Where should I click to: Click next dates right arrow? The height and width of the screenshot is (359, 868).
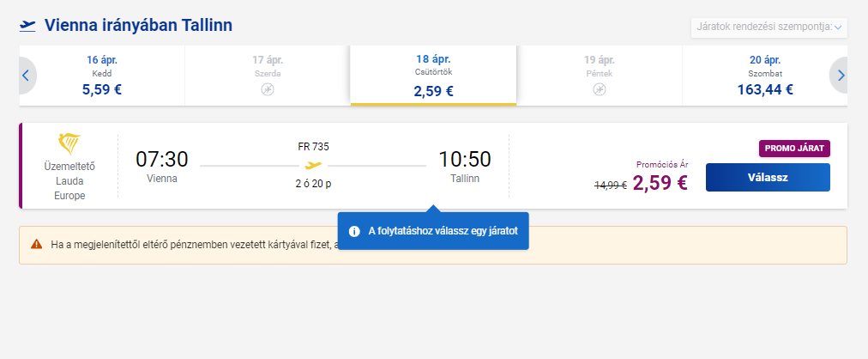840,76
